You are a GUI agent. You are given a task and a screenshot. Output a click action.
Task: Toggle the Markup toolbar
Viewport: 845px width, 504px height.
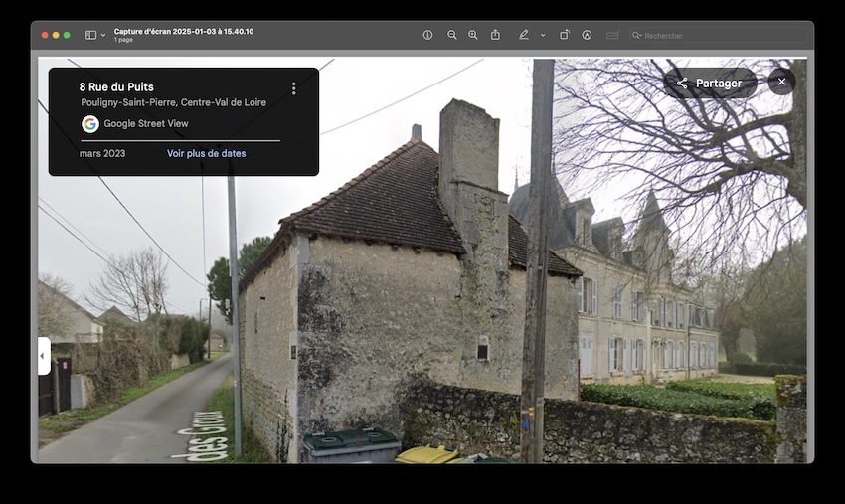587,35
